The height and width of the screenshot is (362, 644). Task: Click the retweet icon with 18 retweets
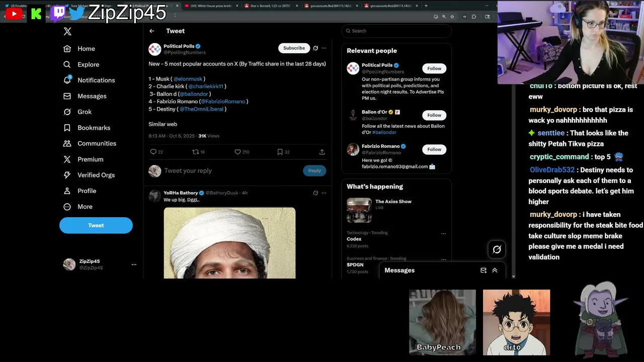pyautogui.click(x=196, y=152)
